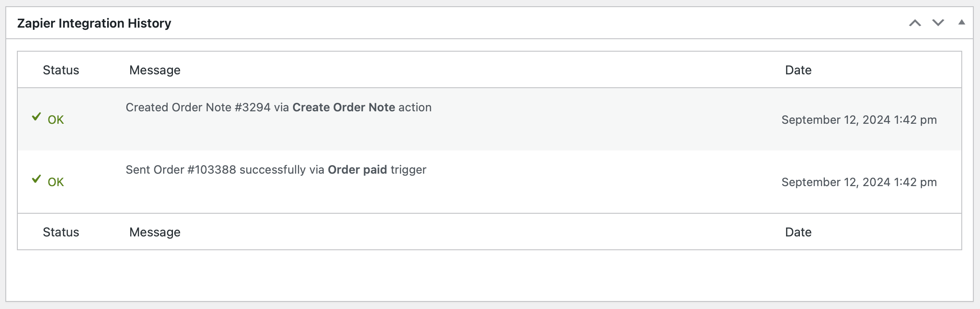Click the top Status column header
This screenshot has height=309, width=980.
[x=61, y=70]
